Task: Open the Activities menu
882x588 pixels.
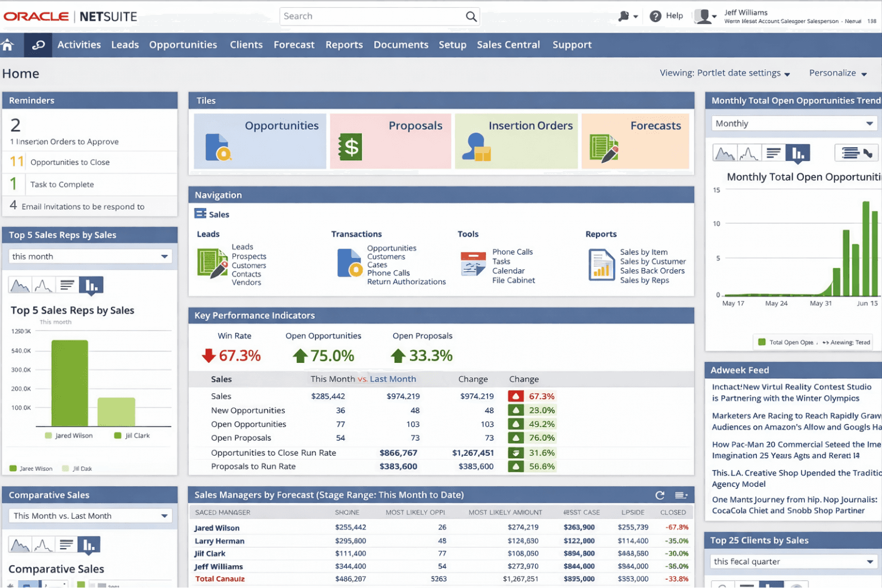Action: click(79, 45)
